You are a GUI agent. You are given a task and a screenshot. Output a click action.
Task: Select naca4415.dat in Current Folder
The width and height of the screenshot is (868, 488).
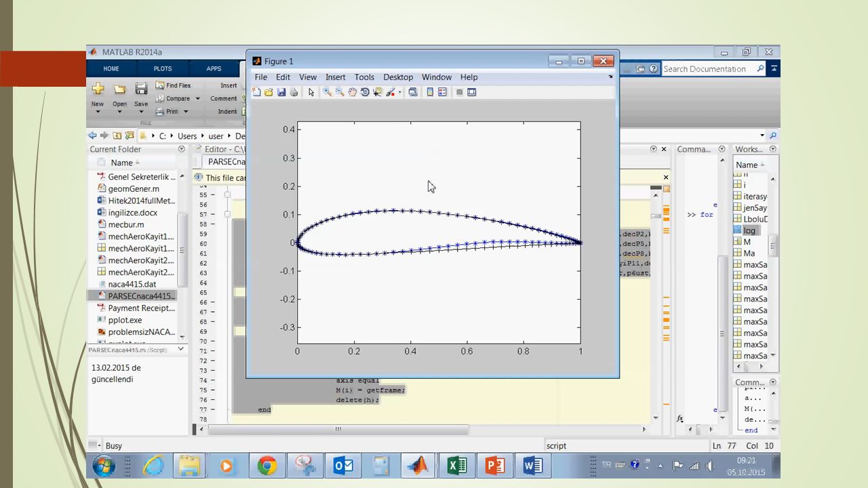click(133, 284)
